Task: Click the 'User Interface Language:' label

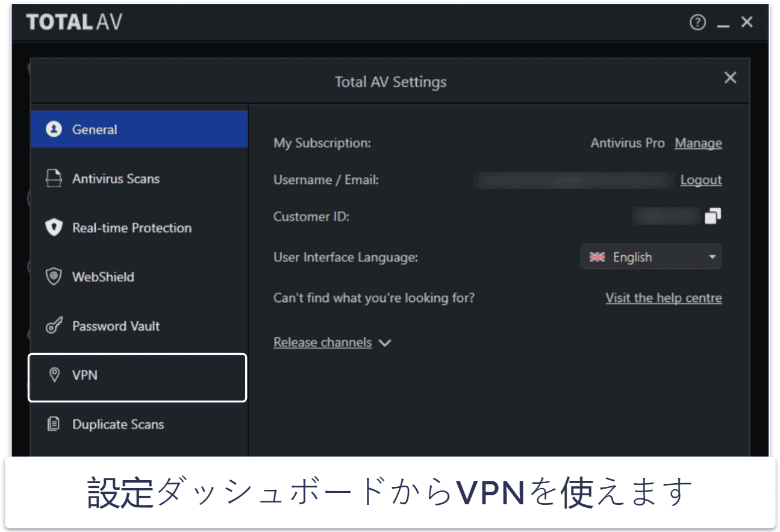Action: 346,257
